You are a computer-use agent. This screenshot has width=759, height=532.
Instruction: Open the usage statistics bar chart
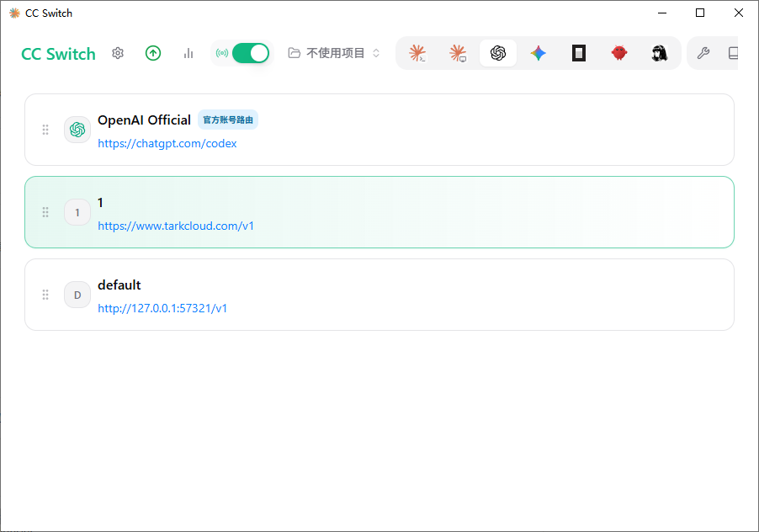188,53
